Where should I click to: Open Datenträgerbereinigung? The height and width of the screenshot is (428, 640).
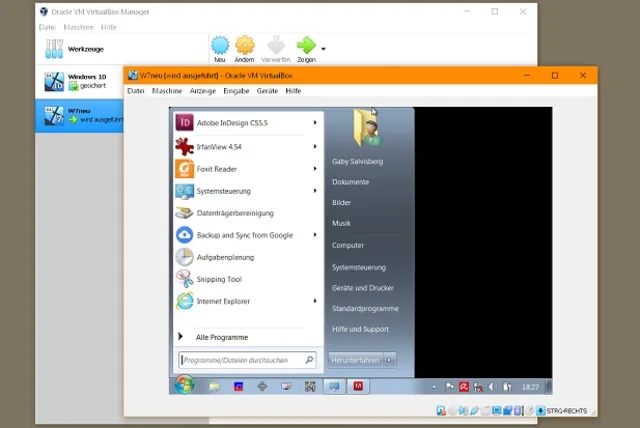pyautogui.click(x=234, y=213)
